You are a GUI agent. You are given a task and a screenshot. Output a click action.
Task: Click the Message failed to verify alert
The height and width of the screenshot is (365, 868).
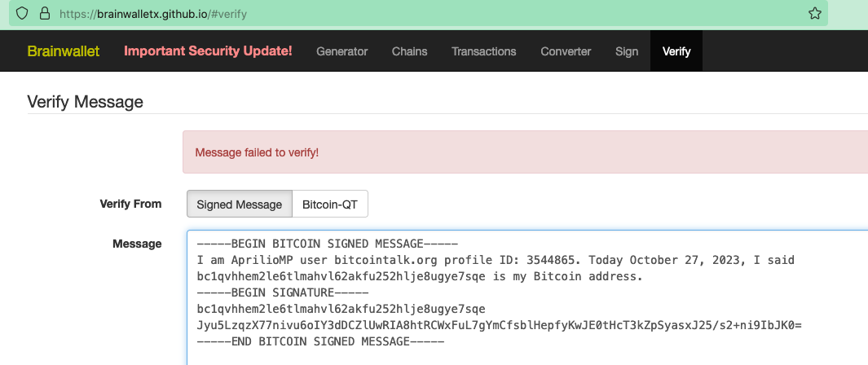pyautogui.click(x=526, y=152)
